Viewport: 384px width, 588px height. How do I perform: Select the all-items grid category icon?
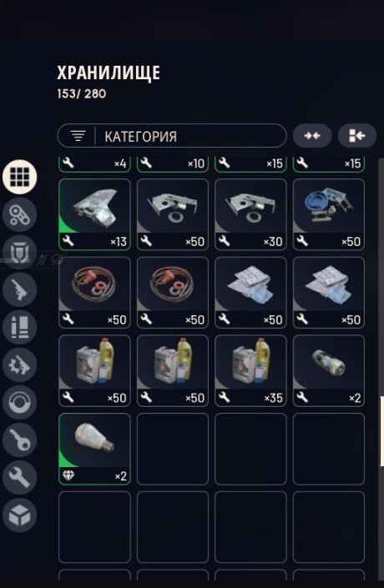[x=19, y=177]
